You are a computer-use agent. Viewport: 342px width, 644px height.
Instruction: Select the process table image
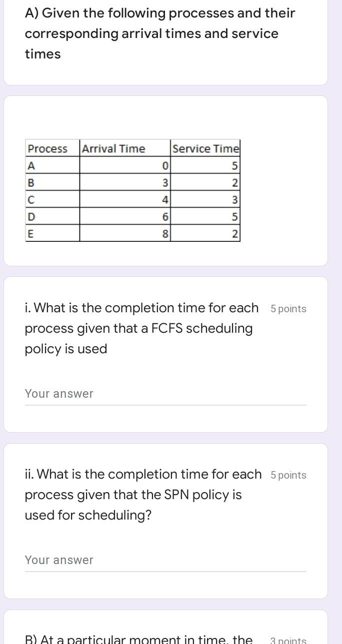point(132,190)
